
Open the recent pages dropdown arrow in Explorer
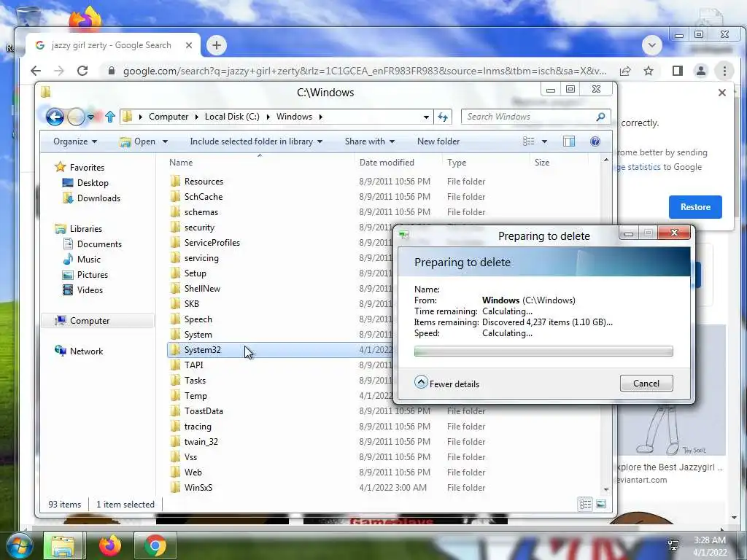tap(90, 117)
